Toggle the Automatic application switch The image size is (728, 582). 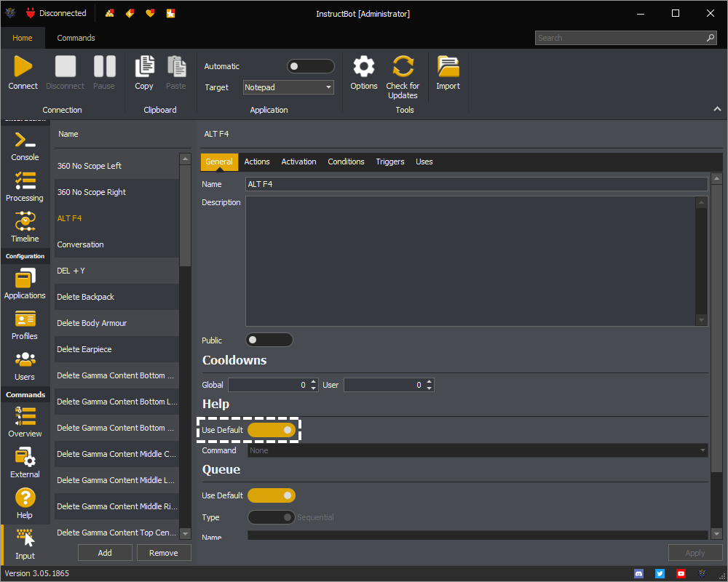point(311,66)
